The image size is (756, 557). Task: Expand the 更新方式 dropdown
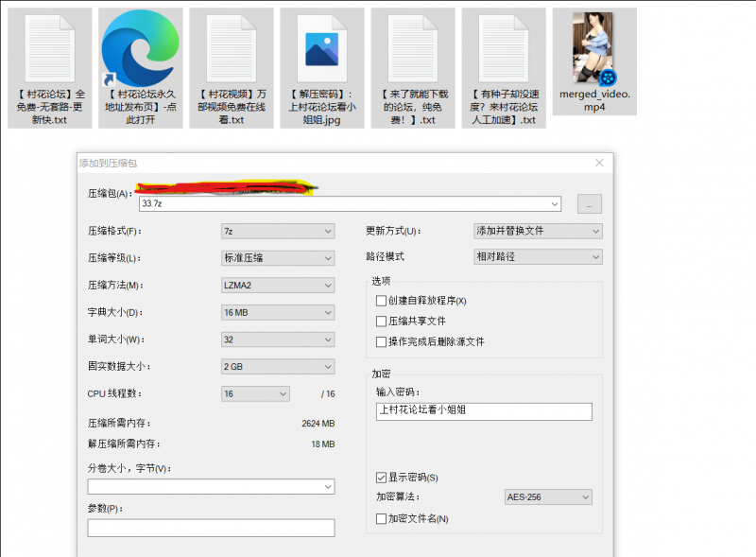click(x=537, y=231)
